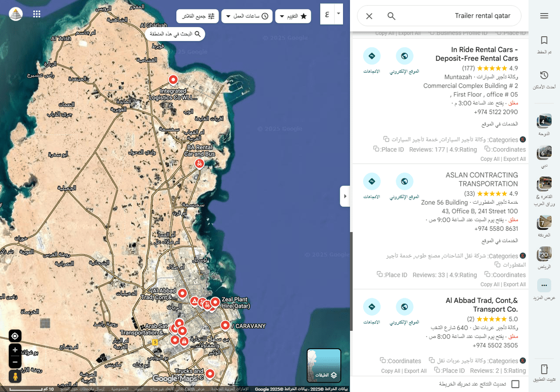Zoom in the map with plus button
Viewport: 560px width, 392px height.
click(x=15, y=350)
